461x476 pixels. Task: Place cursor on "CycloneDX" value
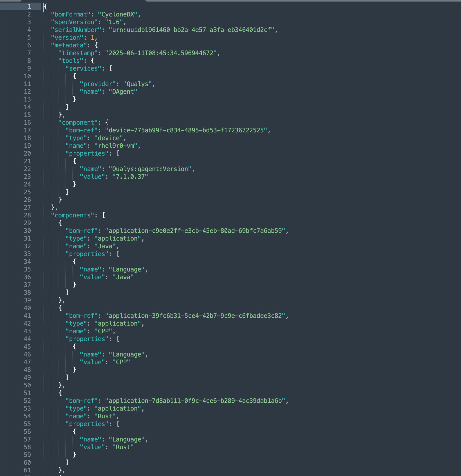(x=118, y=14)
